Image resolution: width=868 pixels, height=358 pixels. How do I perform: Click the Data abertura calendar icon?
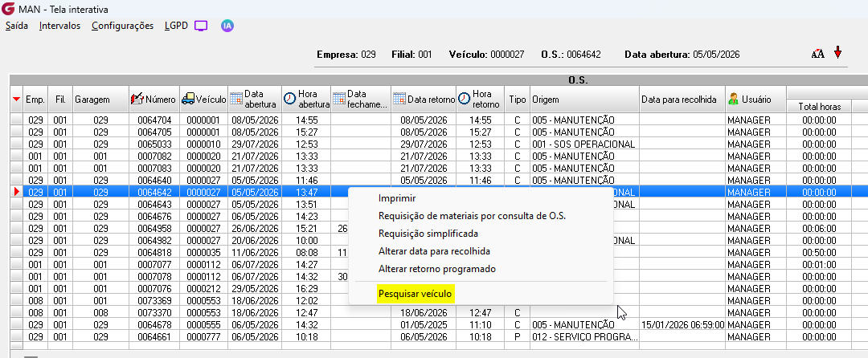[x=236, y=99]
